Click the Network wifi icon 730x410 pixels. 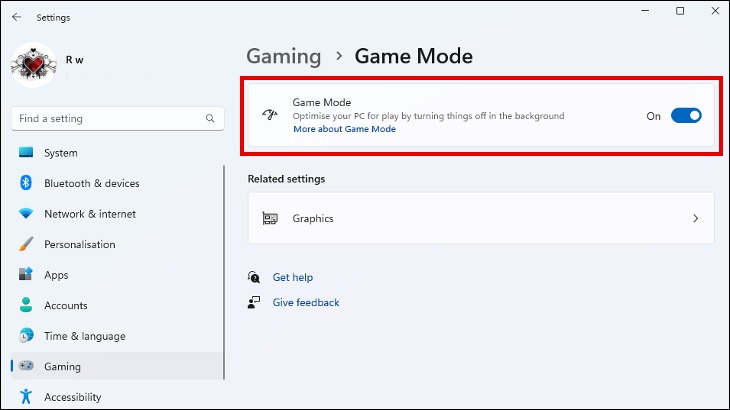[x=26, y=214]
